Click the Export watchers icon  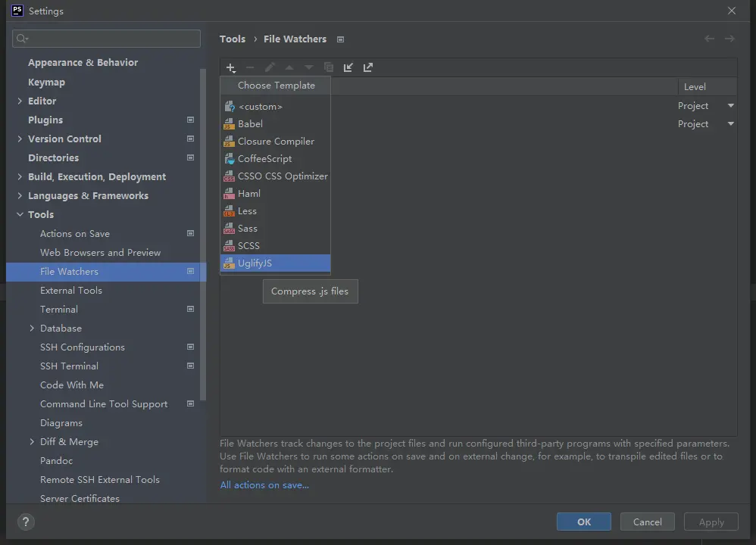click(x=368, y=67)
